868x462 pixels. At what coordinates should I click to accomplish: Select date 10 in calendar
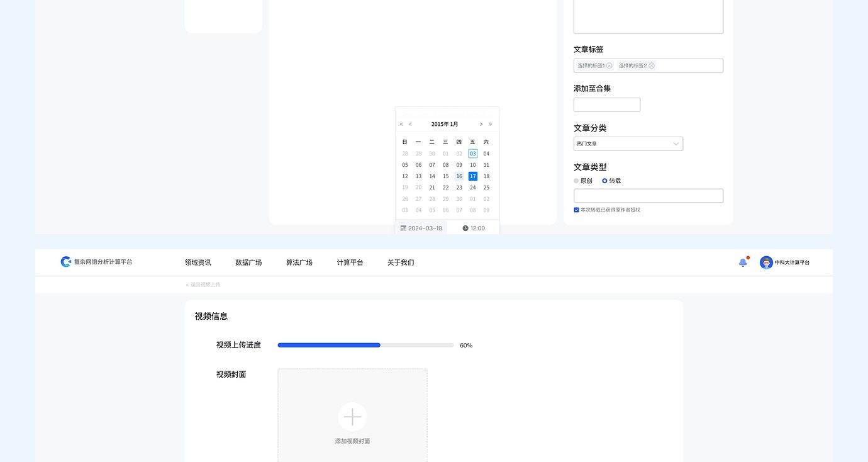(473, 165)
